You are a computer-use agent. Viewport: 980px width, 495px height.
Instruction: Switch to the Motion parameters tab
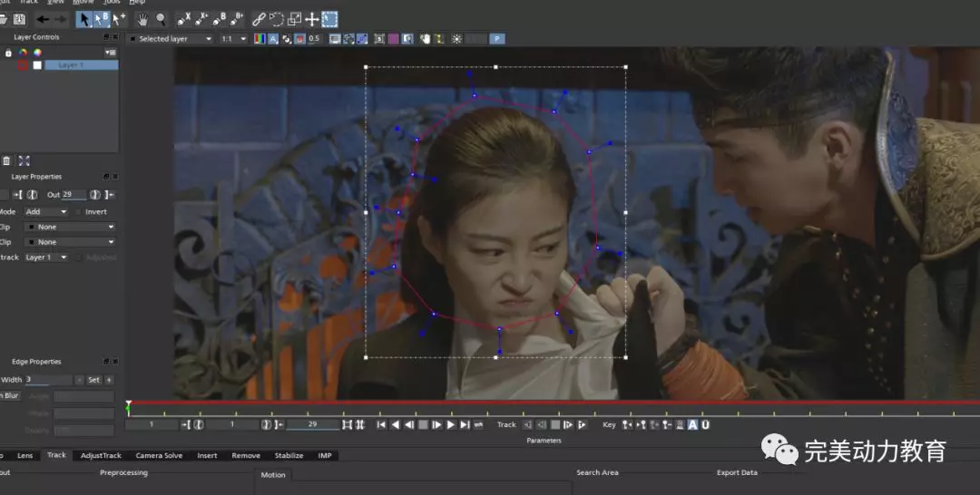[x=273, y=475]
